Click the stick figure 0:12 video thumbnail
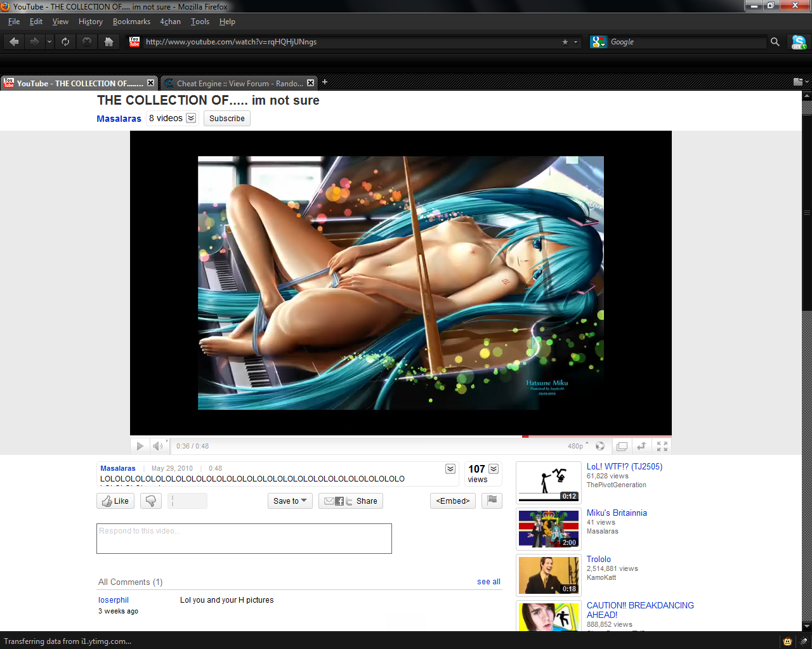 (x=549, y=483)
